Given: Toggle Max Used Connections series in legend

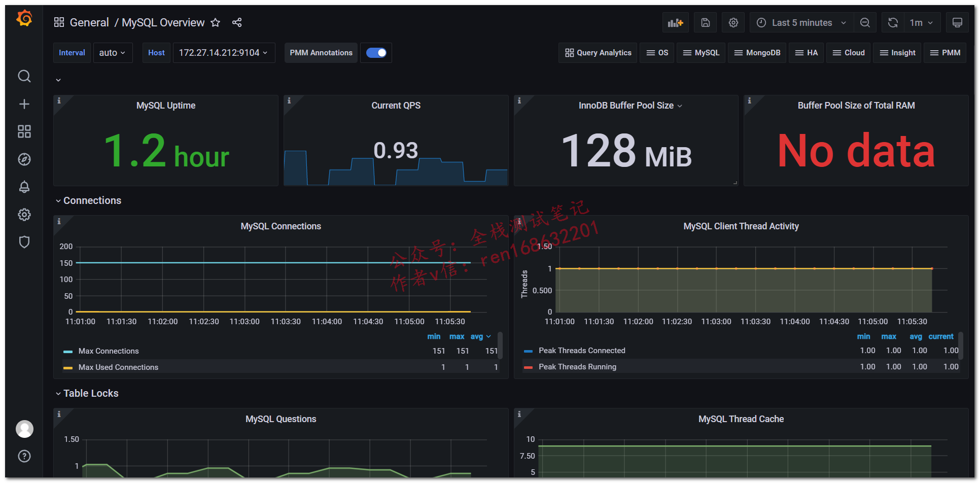Looking at the screenshot, I should pos(118,367).
